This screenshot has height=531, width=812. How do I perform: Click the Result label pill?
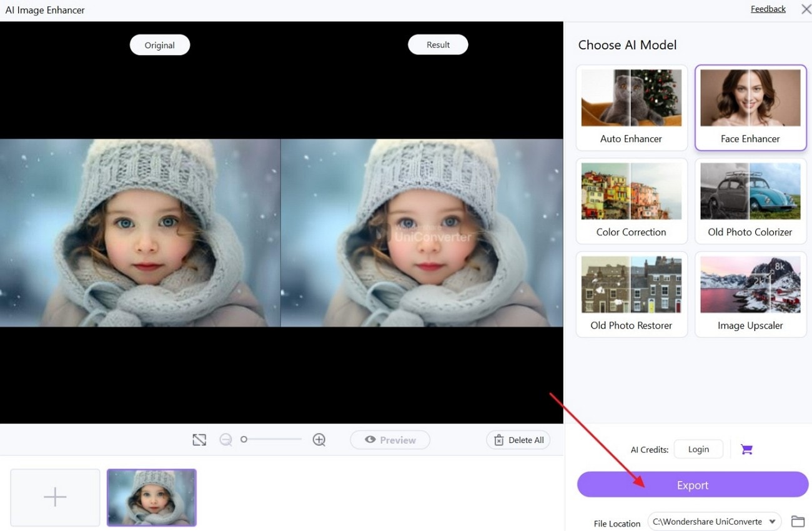438,44
